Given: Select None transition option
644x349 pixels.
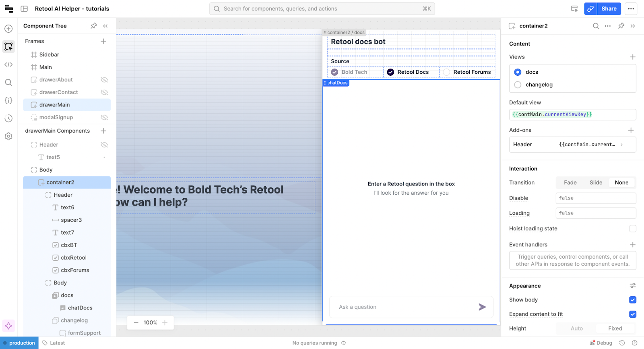Looking at the screenshot, I should pyautogui.click(x=621, y=183).
